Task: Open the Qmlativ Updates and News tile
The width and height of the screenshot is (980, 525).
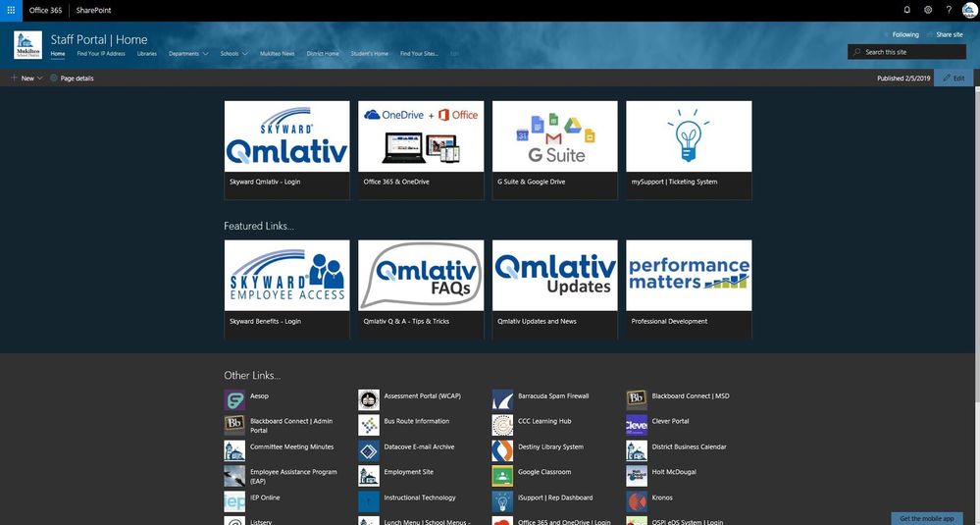Action: (x=555, y=289)
